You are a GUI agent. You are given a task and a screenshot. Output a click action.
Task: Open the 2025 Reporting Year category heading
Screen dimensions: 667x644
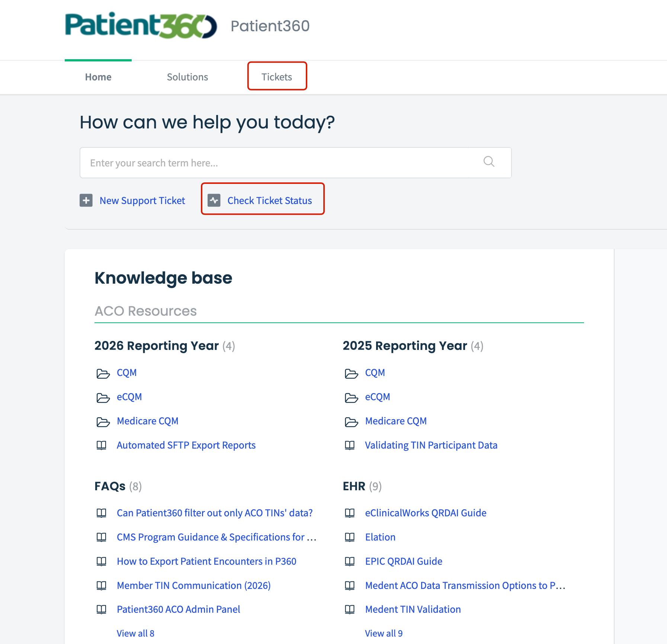tap(405, 346)
